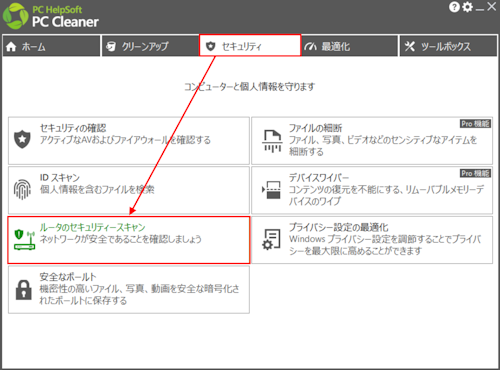Image resolution: width=500 pixels, height=370 pixels.
Task: Open セキュリティの確認 title
Action: point(73,128)
